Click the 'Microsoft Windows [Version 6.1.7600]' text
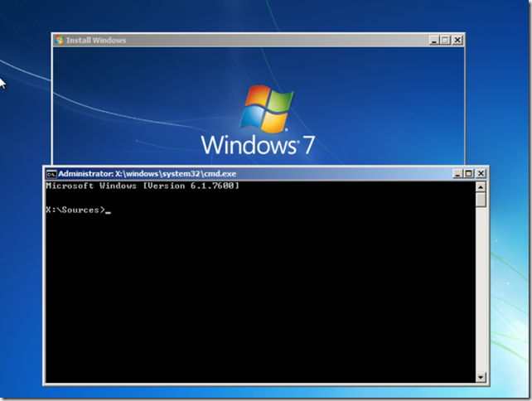Viewport: 532px width, 401px height. tap(143, 186)
